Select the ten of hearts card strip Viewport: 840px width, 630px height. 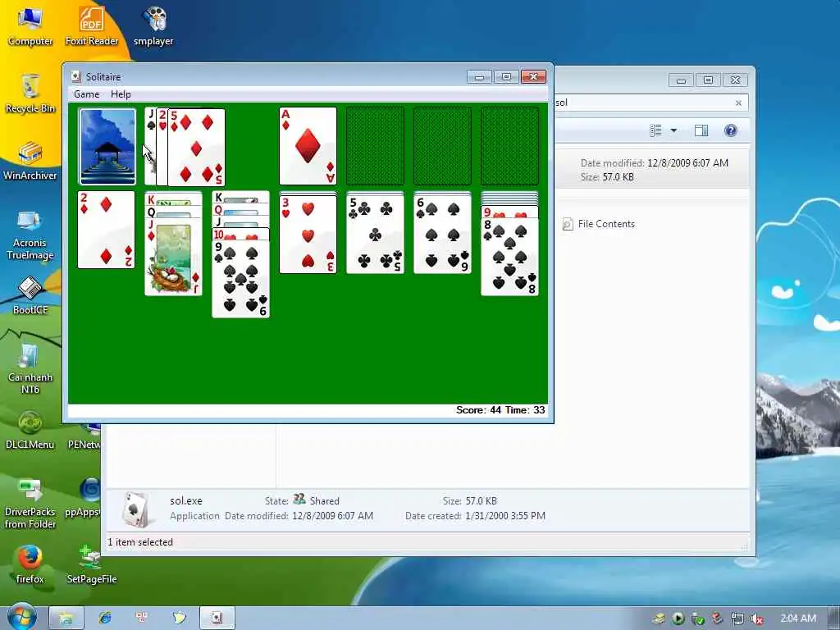[240, 234]
